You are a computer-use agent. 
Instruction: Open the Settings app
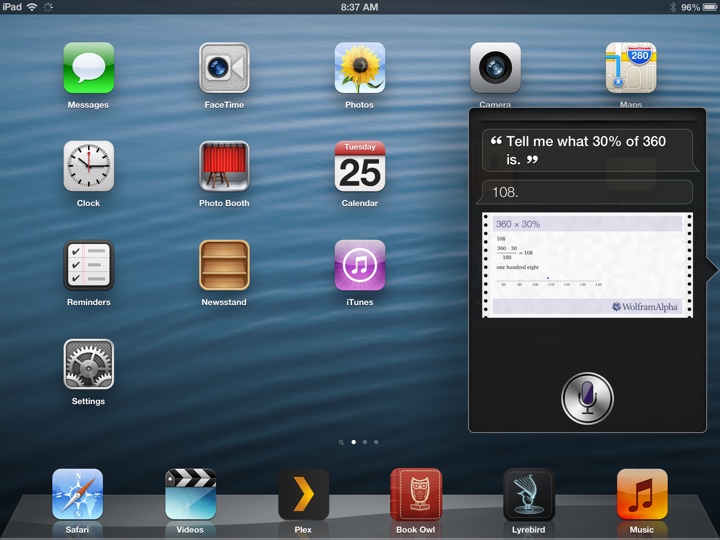pos(89,364)
